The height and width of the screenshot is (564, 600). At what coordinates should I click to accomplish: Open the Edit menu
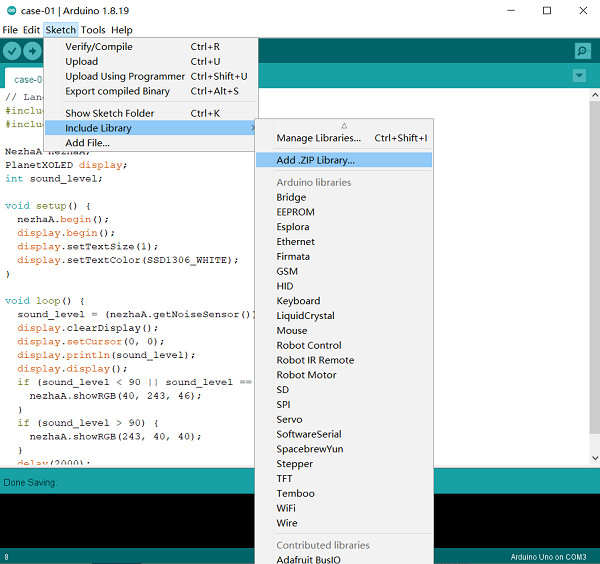coord(31,30)
